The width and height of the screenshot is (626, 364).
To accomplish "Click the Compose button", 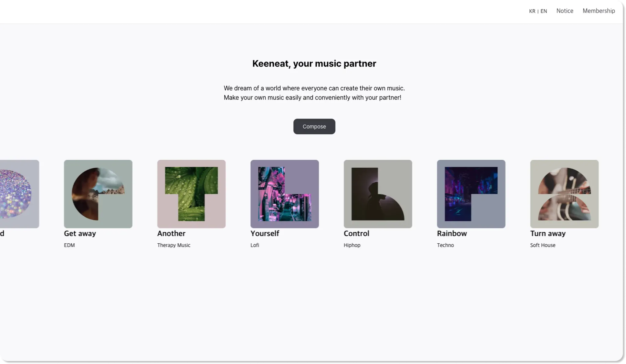I will click(x=314, y=126).
